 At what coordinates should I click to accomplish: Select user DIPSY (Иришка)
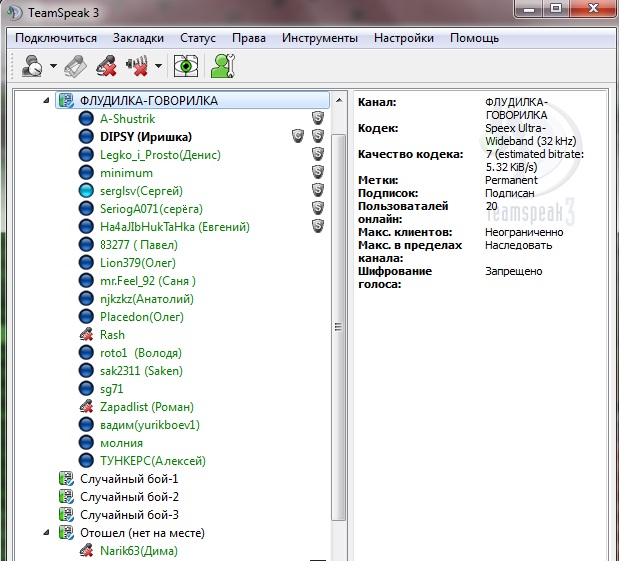coord(146,137)
